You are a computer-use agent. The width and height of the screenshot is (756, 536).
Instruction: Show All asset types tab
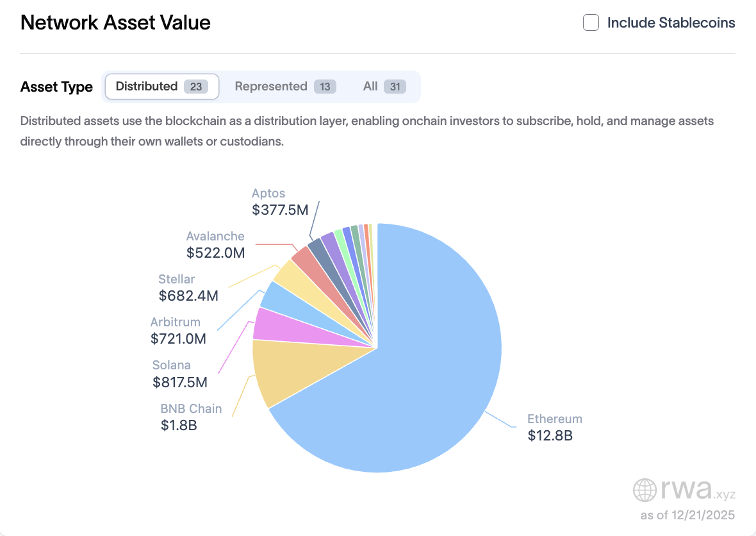(x=384, y=87)
